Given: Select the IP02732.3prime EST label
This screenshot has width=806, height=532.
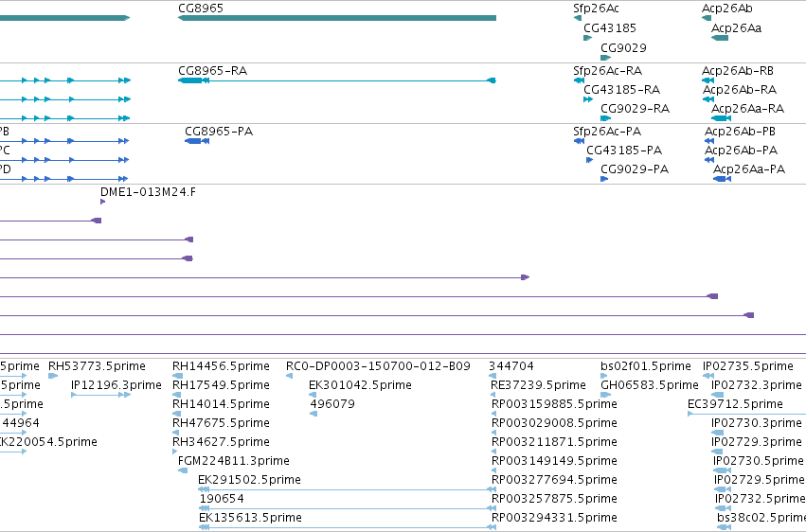Looking at the screenshot, I should coord(756,385).
